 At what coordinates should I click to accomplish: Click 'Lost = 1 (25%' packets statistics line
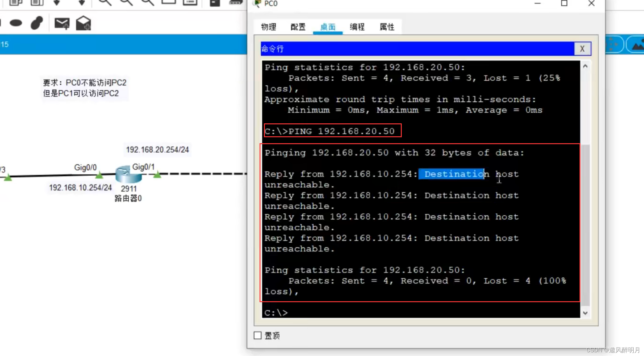(424, 78)
